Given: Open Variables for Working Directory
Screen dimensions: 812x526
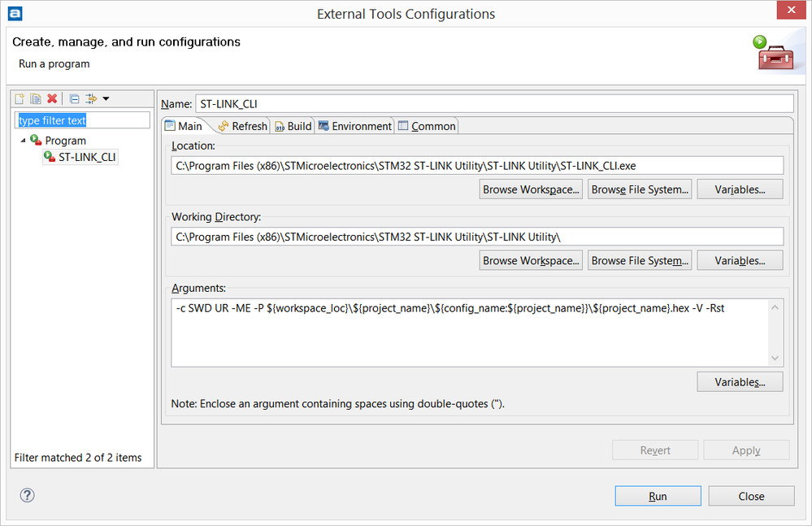Looking at the screenshot, I should [740, 260].
